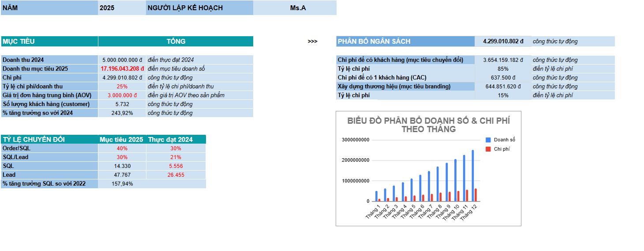Image resolution: width=644 pixels, height=251 pixels.
Task: Click the PHÂN BỔ NGÂN SÁCH header cell
Action: tap(405, 42)
